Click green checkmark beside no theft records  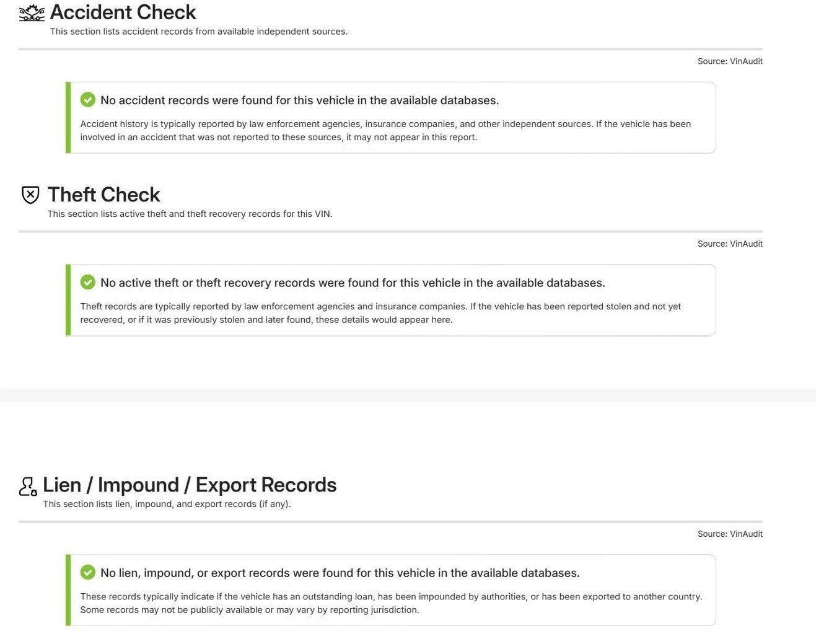[88, 282]
